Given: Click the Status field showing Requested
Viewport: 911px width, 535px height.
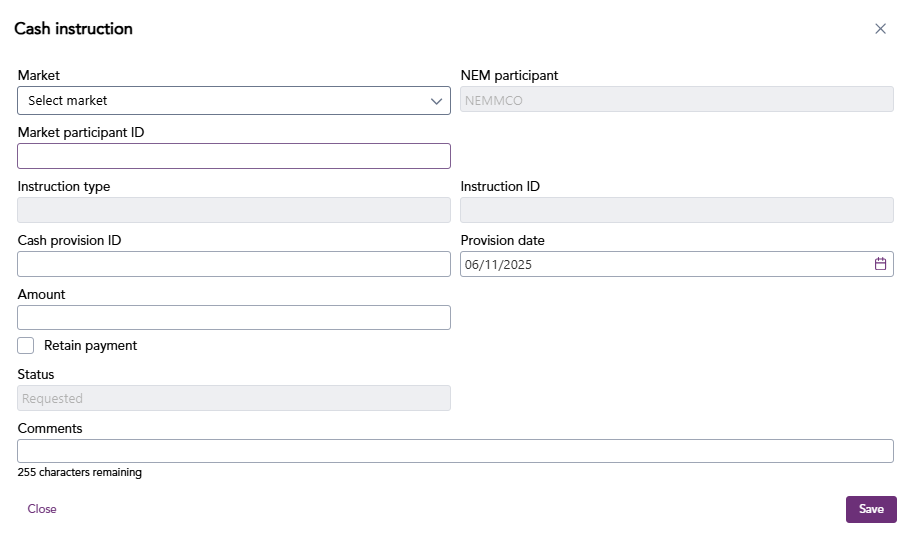Looking at the screenshot, I should (x=234, y=398).
